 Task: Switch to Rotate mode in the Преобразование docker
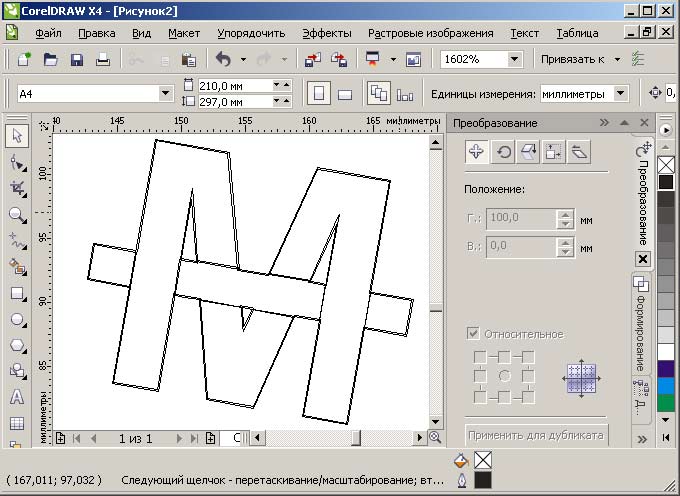(x=503, y=152)
